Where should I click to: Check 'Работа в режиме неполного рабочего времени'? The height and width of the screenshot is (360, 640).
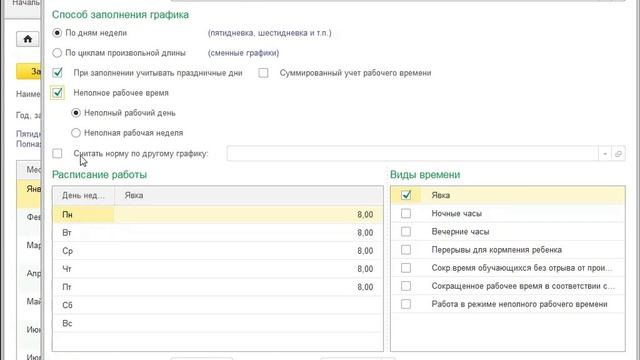click(406, 304)
